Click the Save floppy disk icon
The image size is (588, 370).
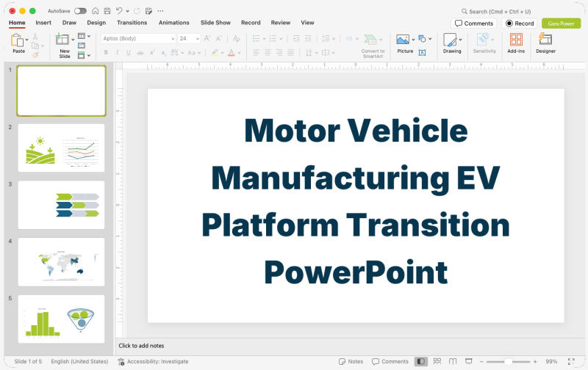(107, 11)
